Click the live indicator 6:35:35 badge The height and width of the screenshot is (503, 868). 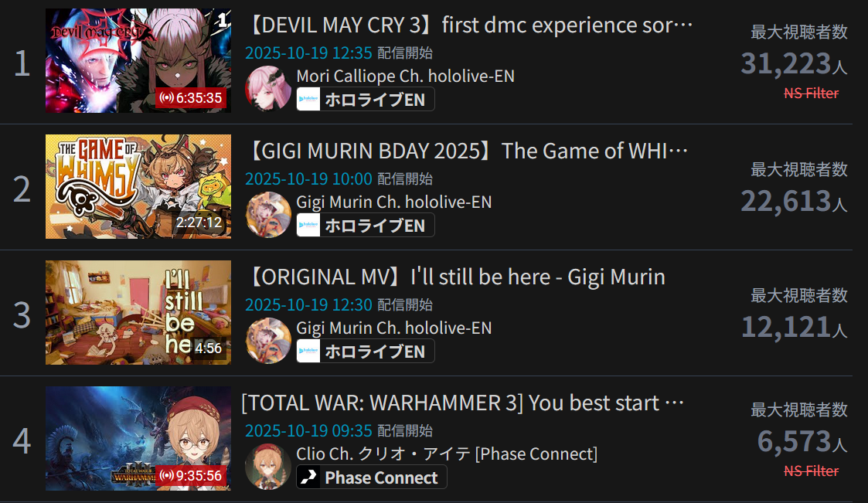191,98
